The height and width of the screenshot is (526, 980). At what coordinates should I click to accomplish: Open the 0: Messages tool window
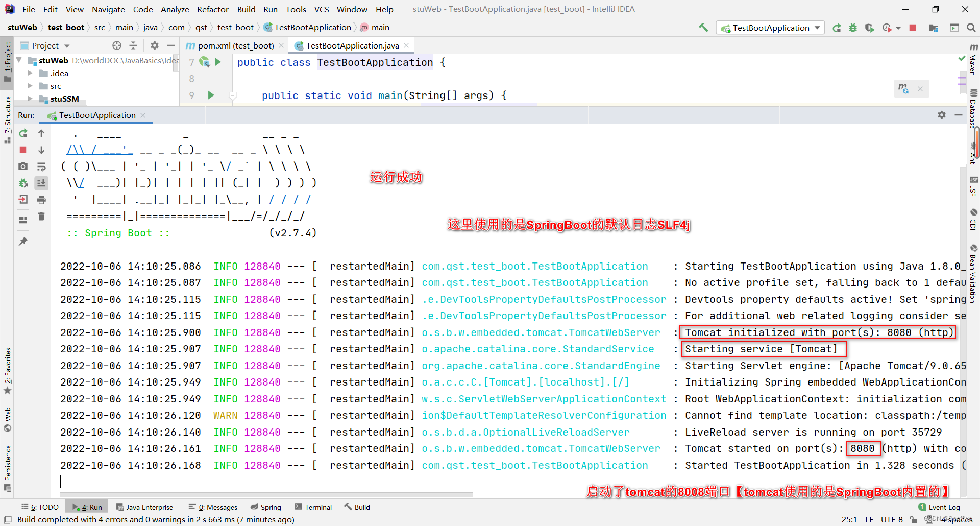click(213, 507)
